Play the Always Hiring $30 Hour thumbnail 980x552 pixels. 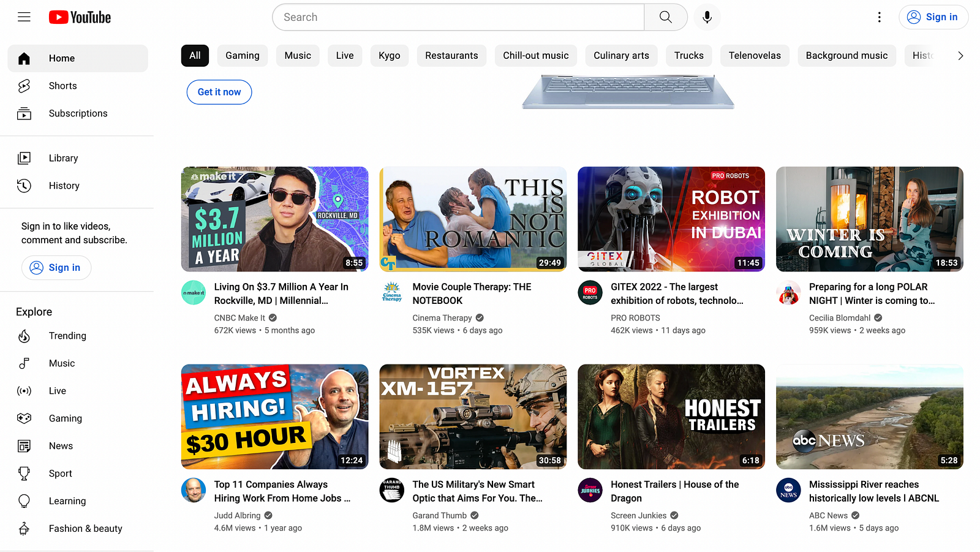275,417
